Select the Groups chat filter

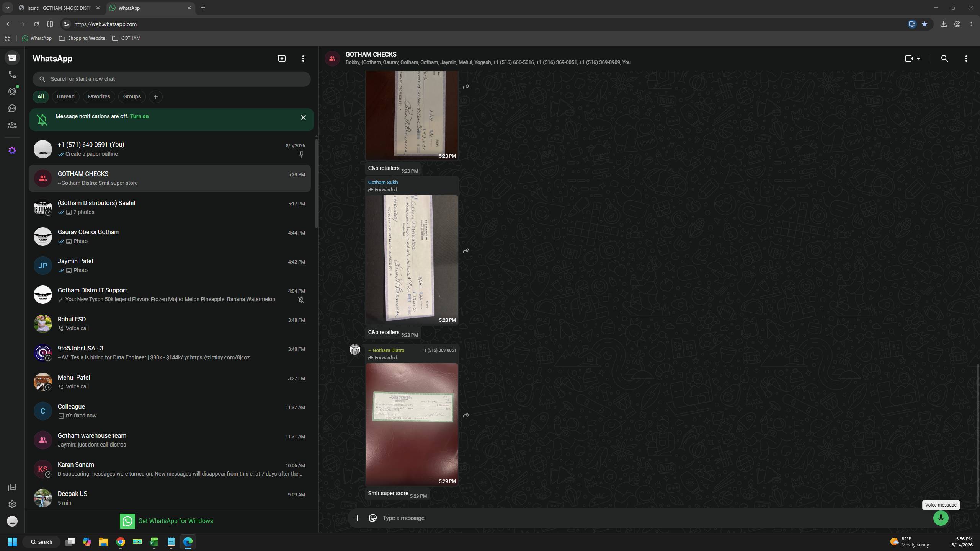click(132, 96)
